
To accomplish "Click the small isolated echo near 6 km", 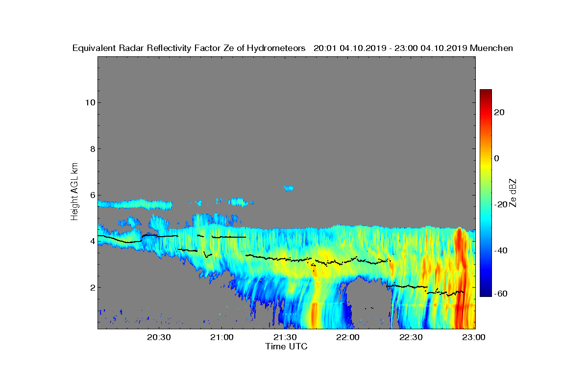I will pyautogui.click(x=289, y=188).
